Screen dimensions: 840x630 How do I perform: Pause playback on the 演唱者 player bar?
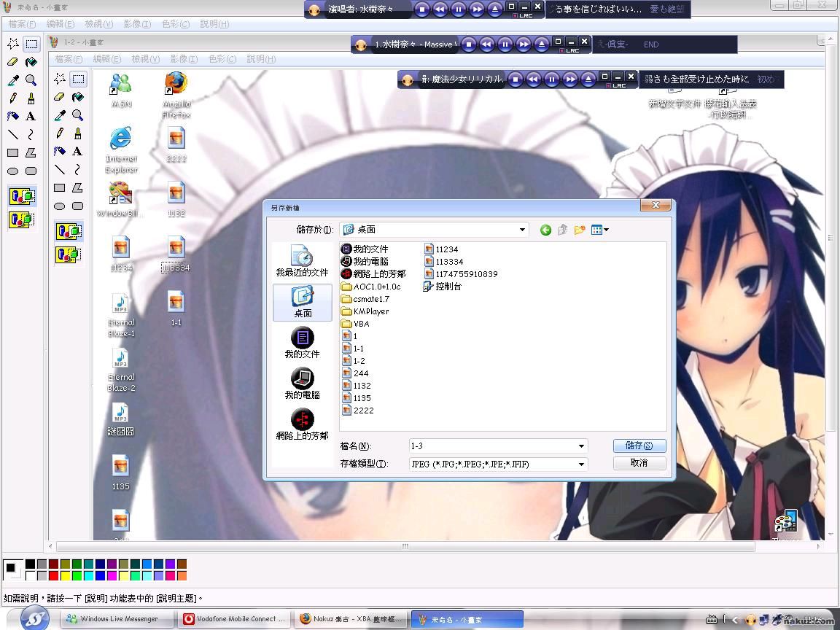click(459, 9)
